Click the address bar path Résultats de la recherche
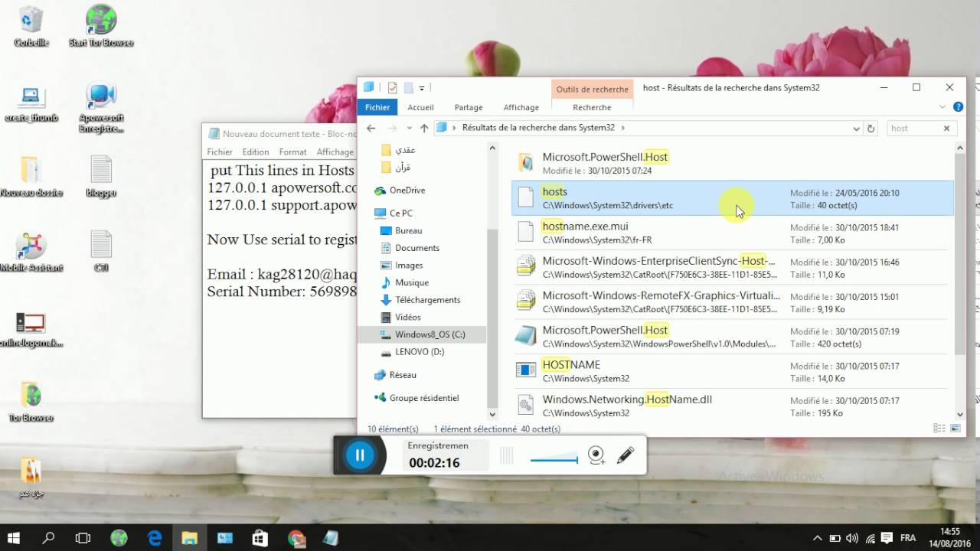 [x=538, y=128]
